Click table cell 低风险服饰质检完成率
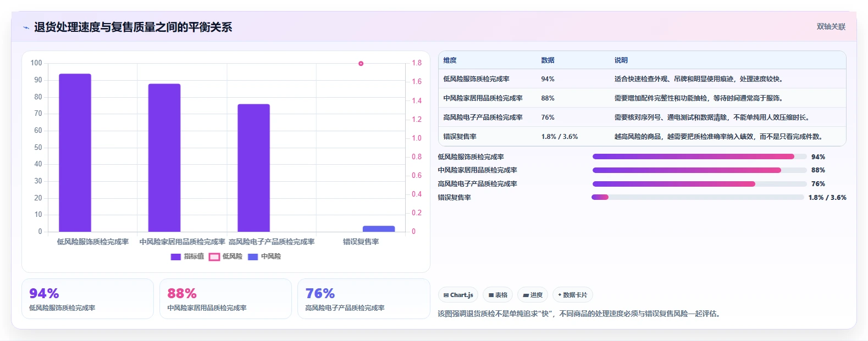This screenshot has width=868, height=341. tap(476, 79)
